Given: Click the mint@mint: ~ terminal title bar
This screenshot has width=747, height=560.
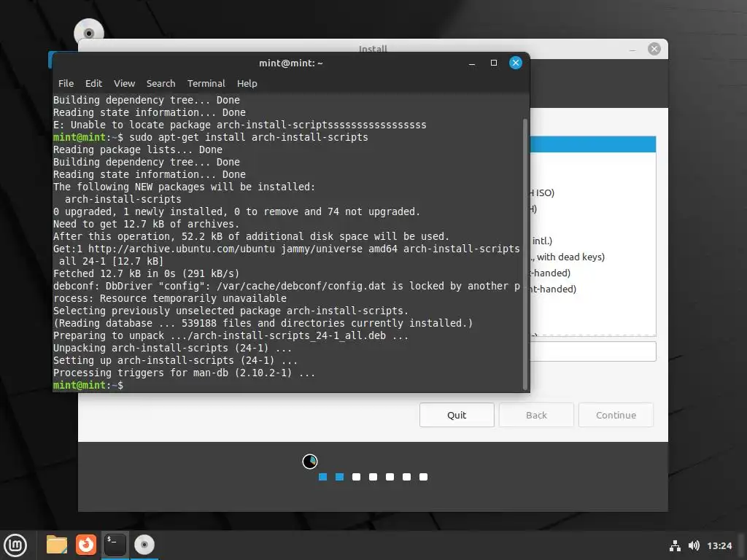Looking at the screenshot, I should coord(290,63).
